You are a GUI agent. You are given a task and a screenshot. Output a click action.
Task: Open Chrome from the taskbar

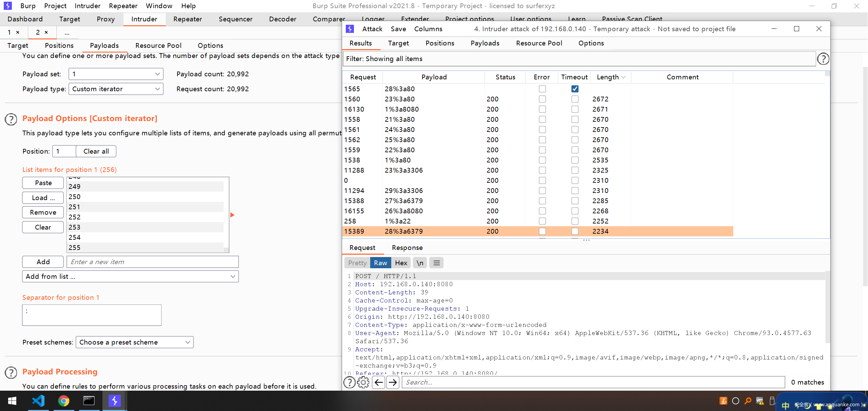63,401
